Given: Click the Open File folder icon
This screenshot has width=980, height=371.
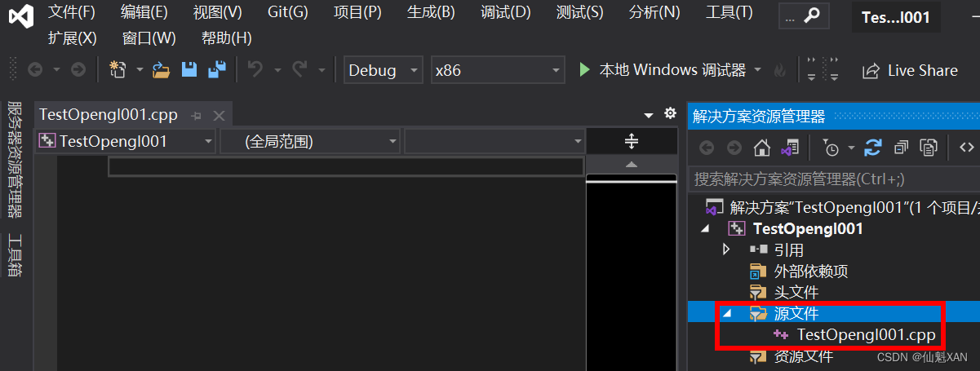Looking at the screenshot, I should tap(162, 70).
